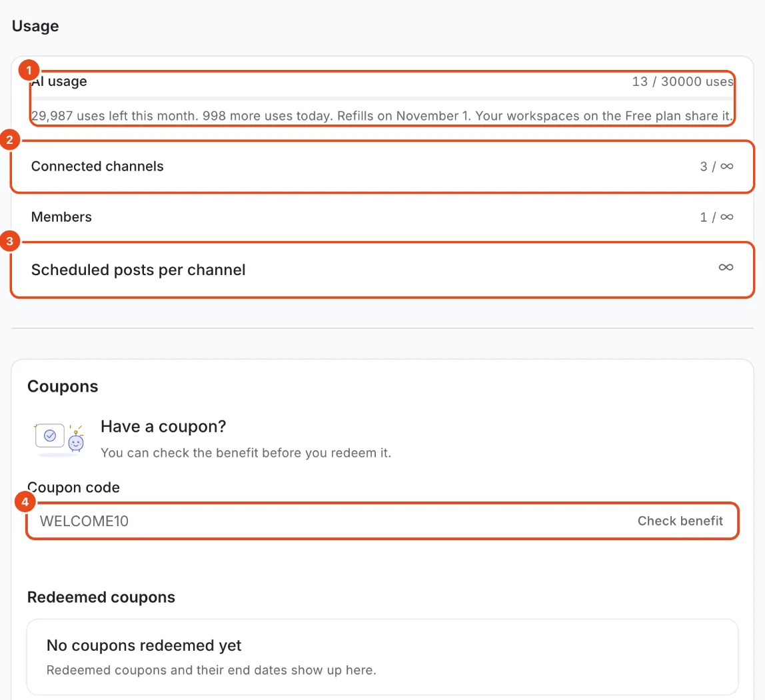Click the 'Have a coupon?' title

(x=163, y=426)
